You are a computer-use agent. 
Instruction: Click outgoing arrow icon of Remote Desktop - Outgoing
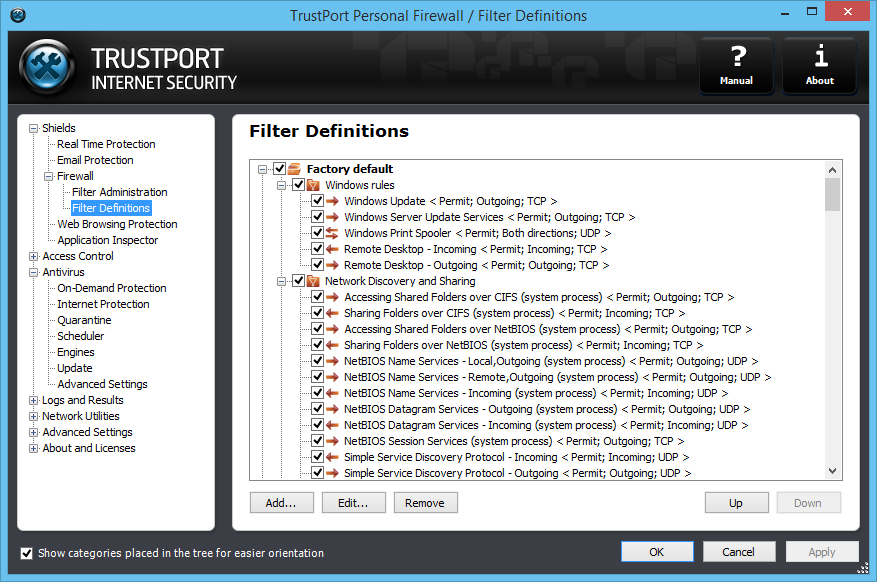point(332,265)
